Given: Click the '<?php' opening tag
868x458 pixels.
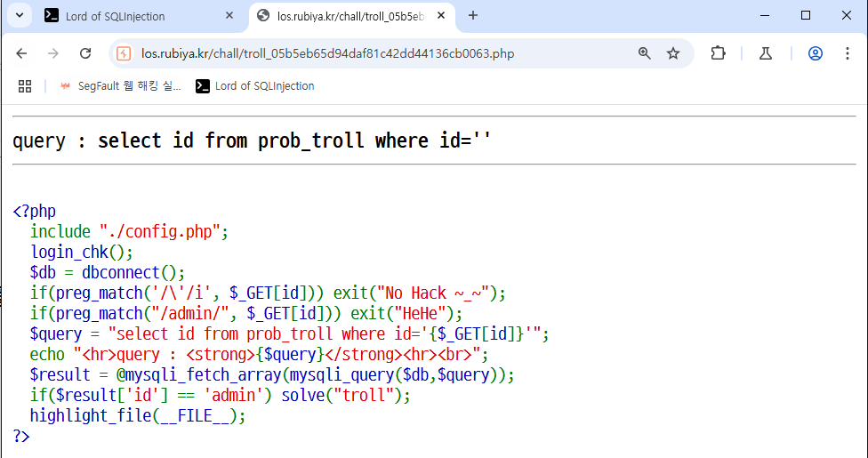Looking at the screenshot, I should [35, 211].
